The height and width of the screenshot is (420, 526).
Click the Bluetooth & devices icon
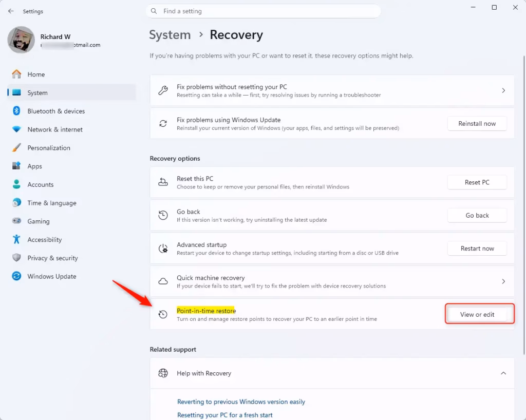tap(16, 110)
